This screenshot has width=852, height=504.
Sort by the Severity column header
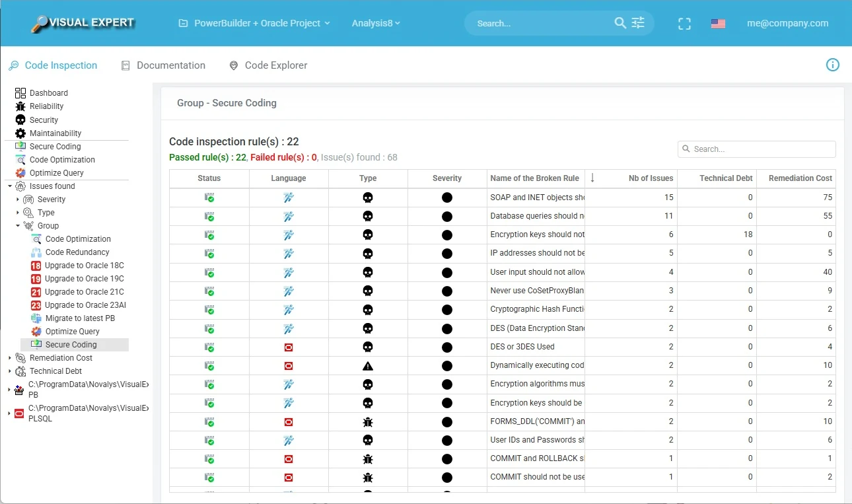(x=447, y=178)
